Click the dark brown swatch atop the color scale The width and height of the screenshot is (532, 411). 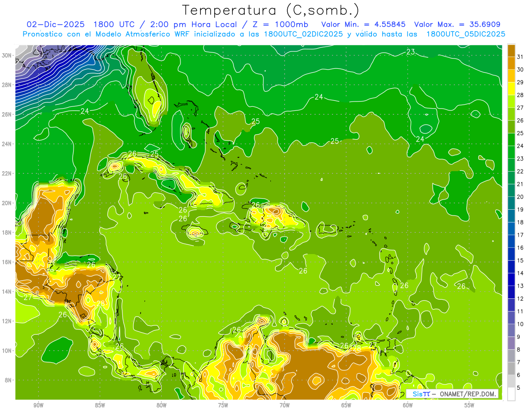point(511,50)
